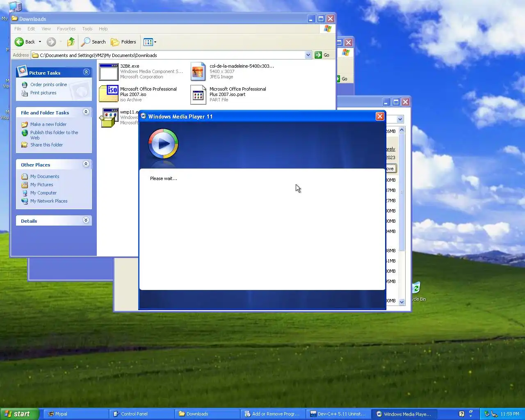The image size is (525, 420).
Task: Click the help question mark tray icon
Action: [x=461, y=414]
